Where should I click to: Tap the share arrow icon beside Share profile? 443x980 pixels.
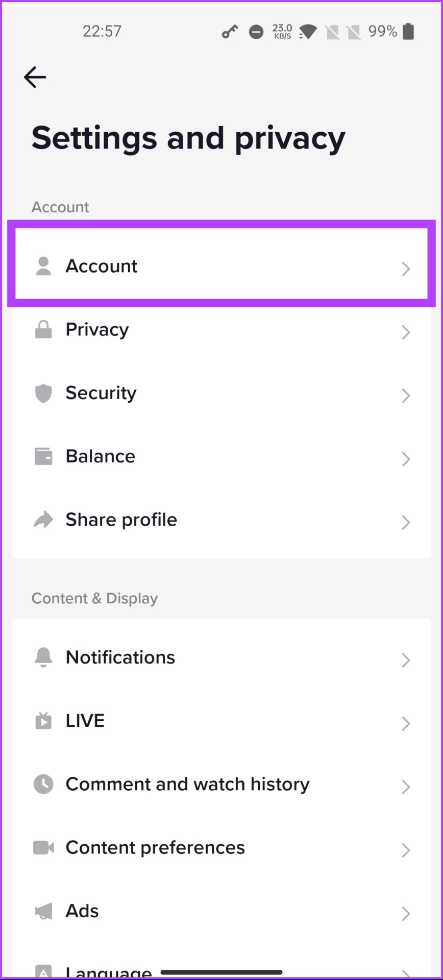[43, 520]
